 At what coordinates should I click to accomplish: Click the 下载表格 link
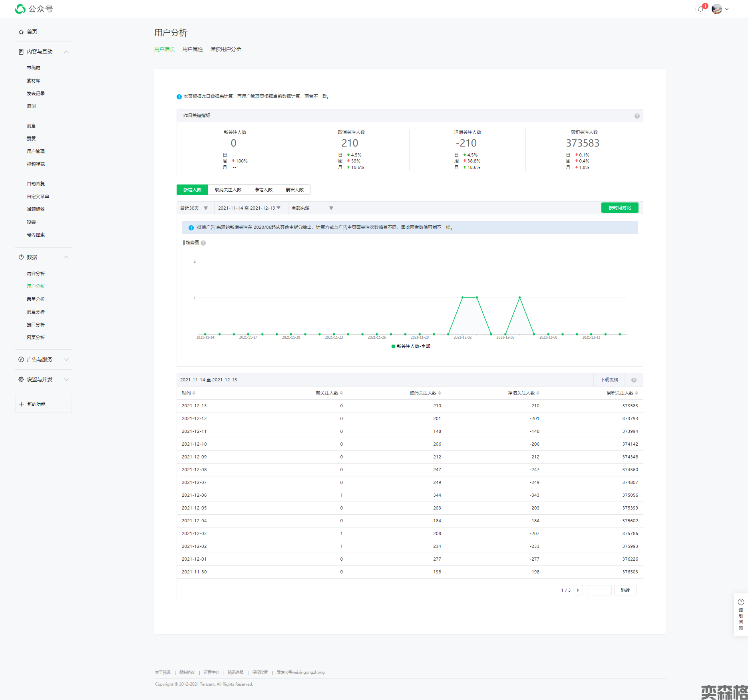[x=609, y=380]
